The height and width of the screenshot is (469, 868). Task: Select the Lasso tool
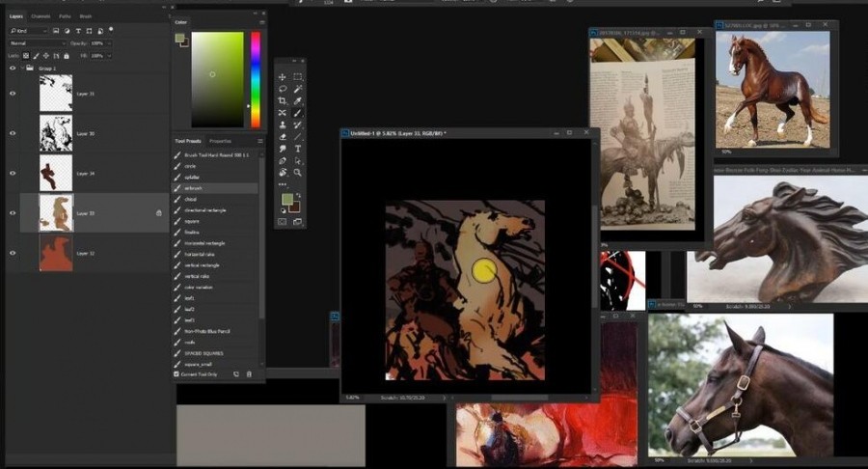[283, 89]
